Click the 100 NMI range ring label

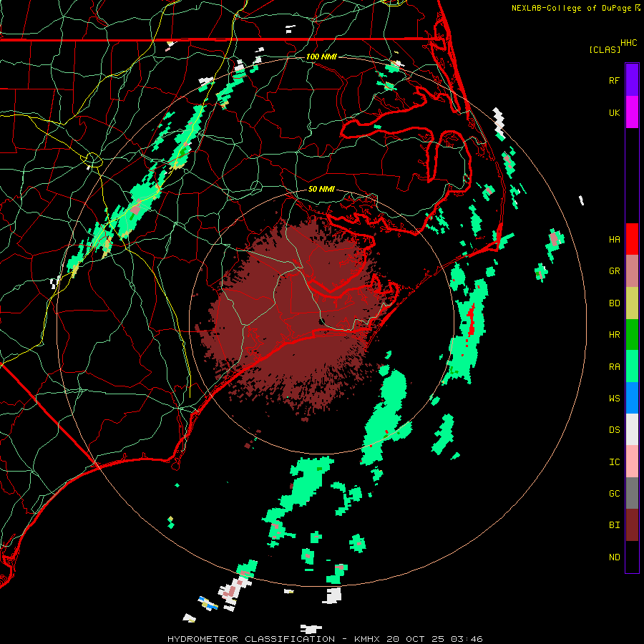pos(321,57)
